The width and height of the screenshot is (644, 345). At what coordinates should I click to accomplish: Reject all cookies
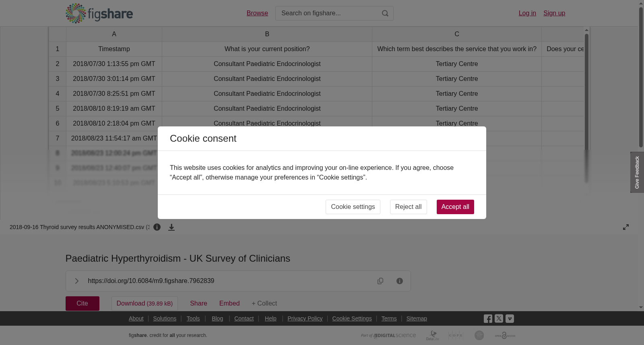click(x=408, y=207)
